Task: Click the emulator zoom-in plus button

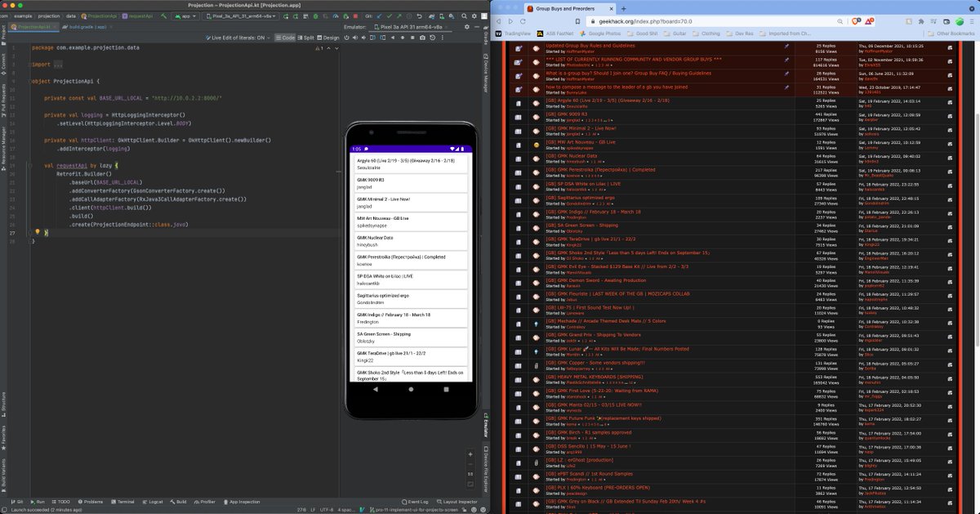Action: coord(470,454)
